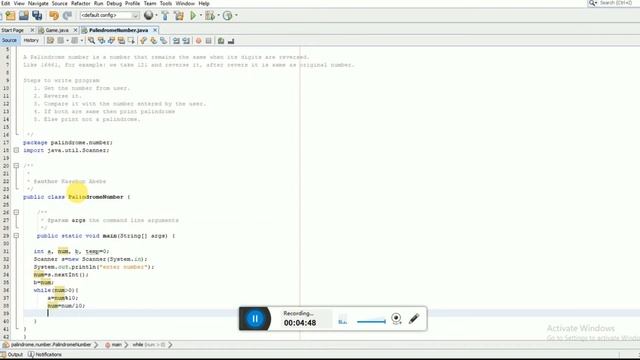Click the Profile Project clock icon
The image size is (640, 360).
(228, 16)
